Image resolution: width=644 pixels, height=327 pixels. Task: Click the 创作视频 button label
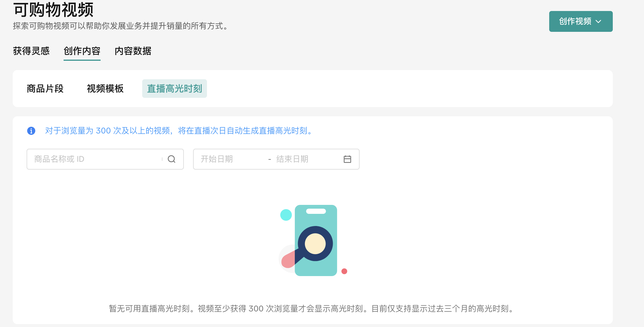click(x=575, y=21)
